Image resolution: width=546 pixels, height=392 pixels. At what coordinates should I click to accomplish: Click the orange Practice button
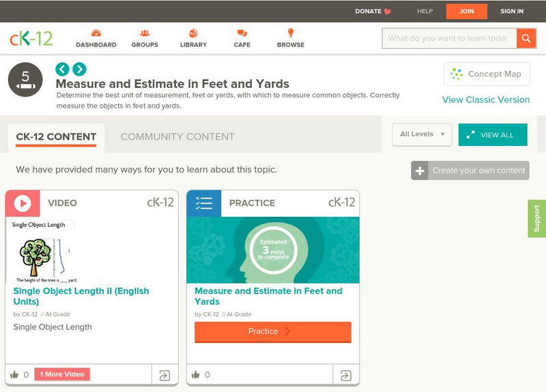coord(273,332)
